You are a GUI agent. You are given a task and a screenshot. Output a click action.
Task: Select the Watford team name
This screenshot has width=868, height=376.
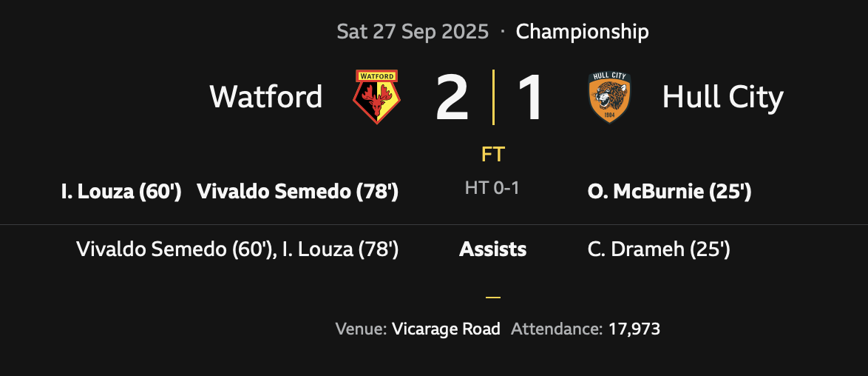[x=266, y=97]
